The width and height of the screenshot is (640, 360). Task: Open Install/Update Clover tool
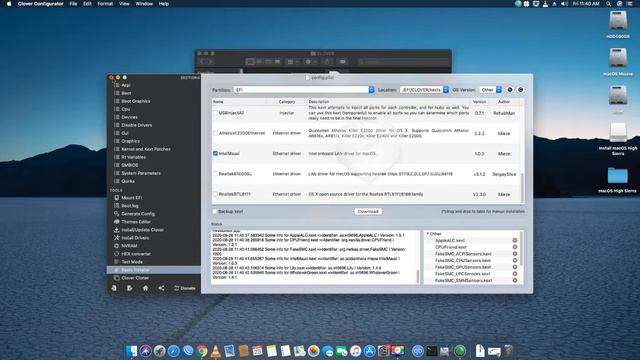(142, 230)
